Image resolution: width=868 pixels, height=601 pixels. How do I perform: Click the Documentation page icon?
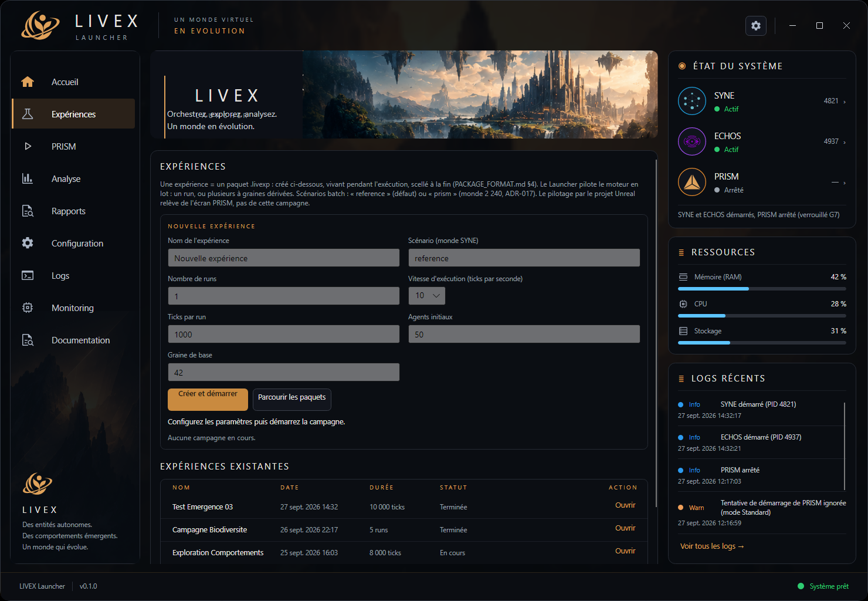[x=28, y=340]
